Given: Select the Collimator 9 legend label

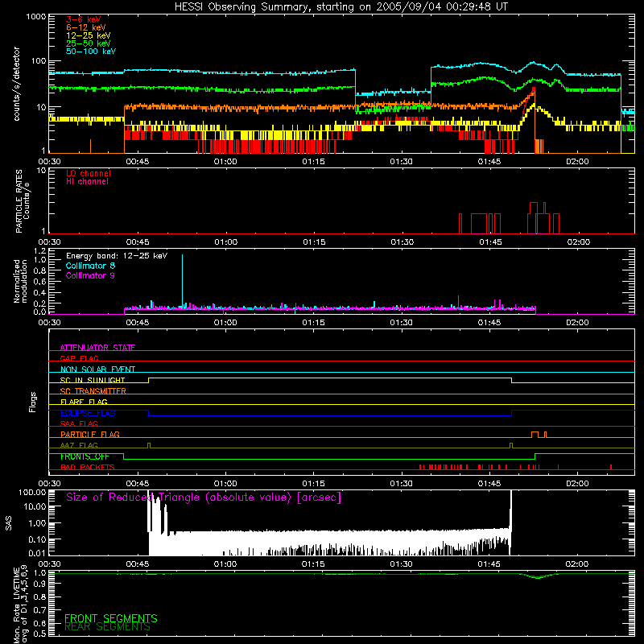Looking at the screenshot, I should [x=90, y=275].
